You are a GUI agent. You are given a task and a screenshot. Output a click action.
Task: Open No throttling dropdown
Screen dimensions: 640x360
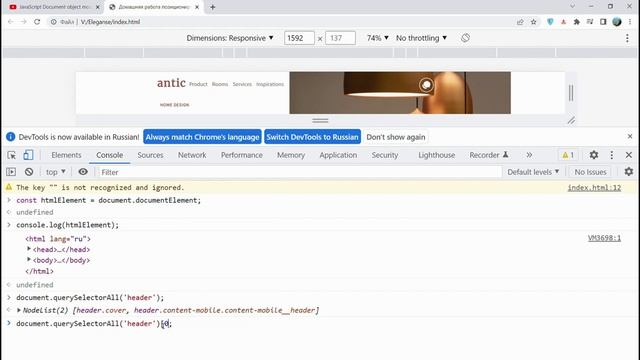tap(421, 38)
